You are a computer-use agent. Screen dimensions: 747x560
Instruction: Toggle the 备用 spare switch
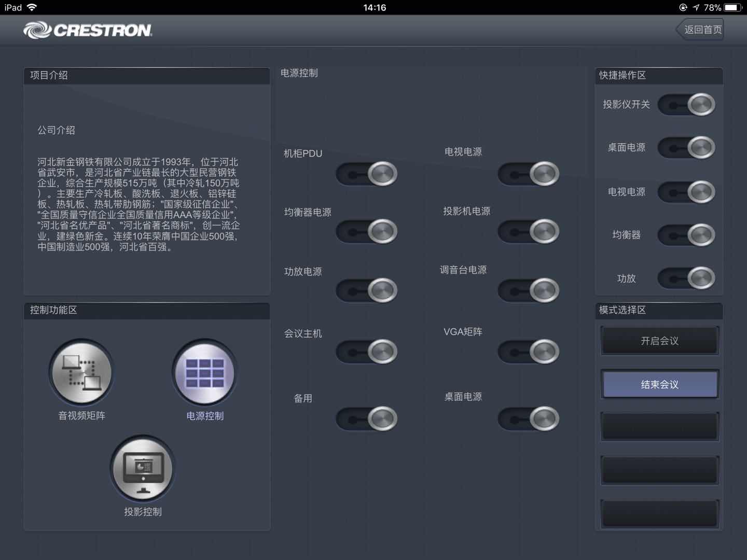pyautogui.click(x=367, y=418)
